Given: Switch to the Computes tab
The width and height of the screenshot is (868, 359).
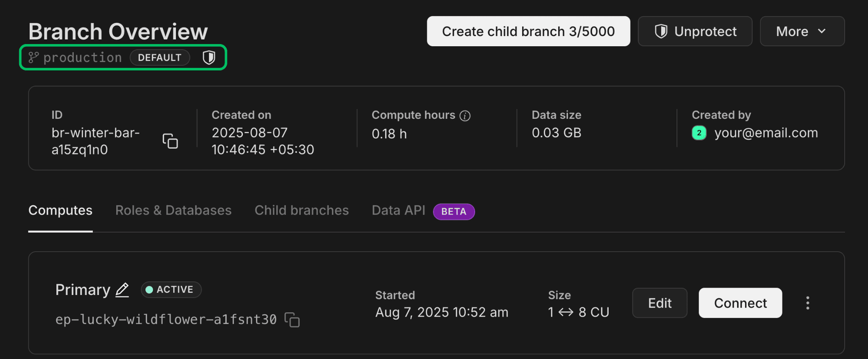Looking at the screenshot, I should 60,211.
